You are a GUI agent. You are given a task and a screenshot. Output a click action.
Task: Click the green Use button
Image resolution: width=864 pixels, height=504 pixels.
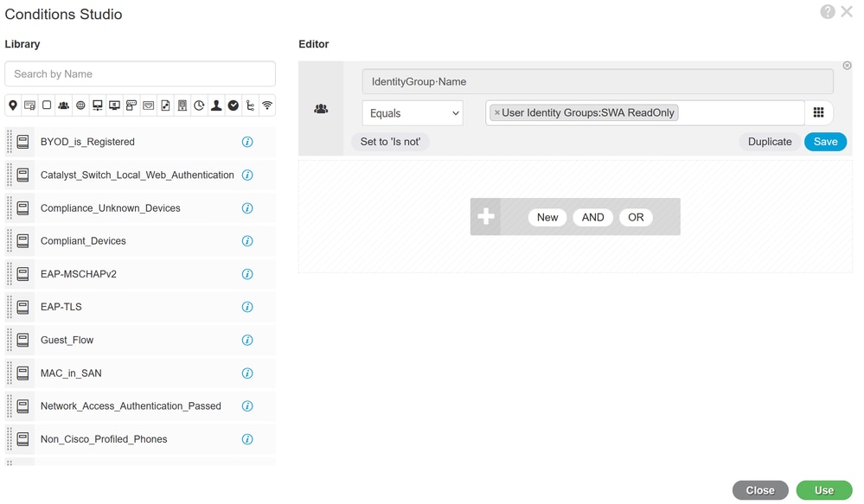[x=823, y=490]
